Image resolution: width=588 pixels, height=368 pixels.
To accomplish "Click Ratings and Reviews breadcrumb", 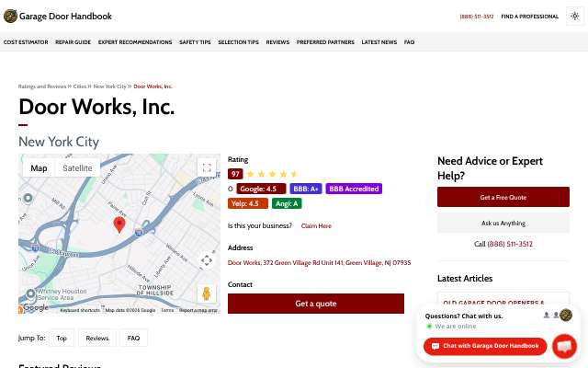I will pyautogui.click(x=42, y=86).
